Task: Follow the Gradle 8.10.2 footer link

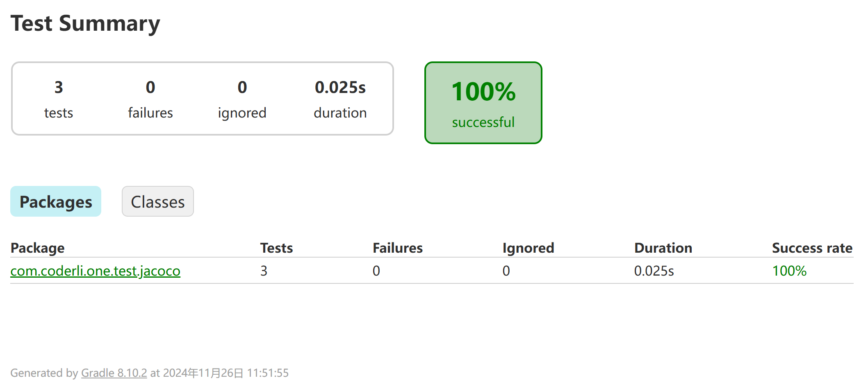Action: [x=114, y=373]
